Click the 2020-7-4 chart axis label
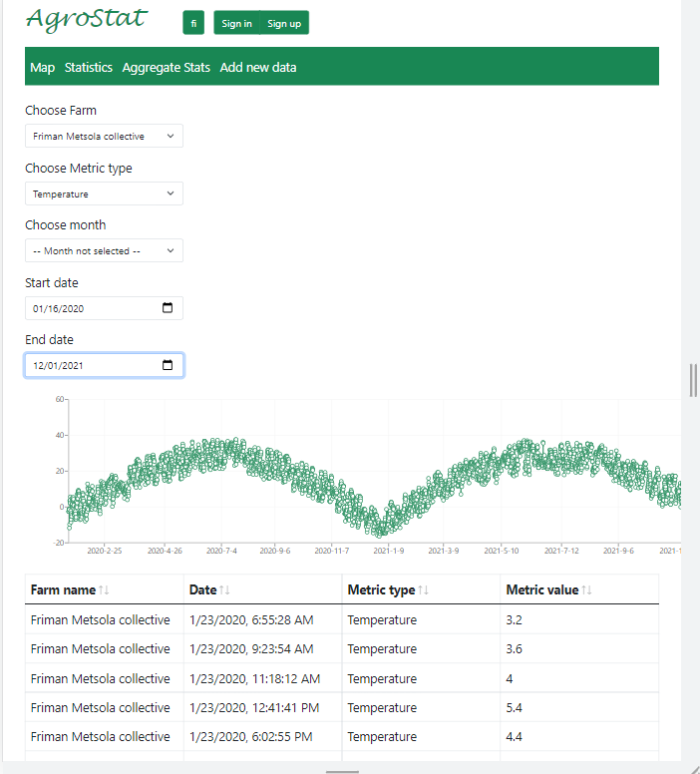Image resolution: width=700 pixels, height=774 pixels. tap(221, 551)
